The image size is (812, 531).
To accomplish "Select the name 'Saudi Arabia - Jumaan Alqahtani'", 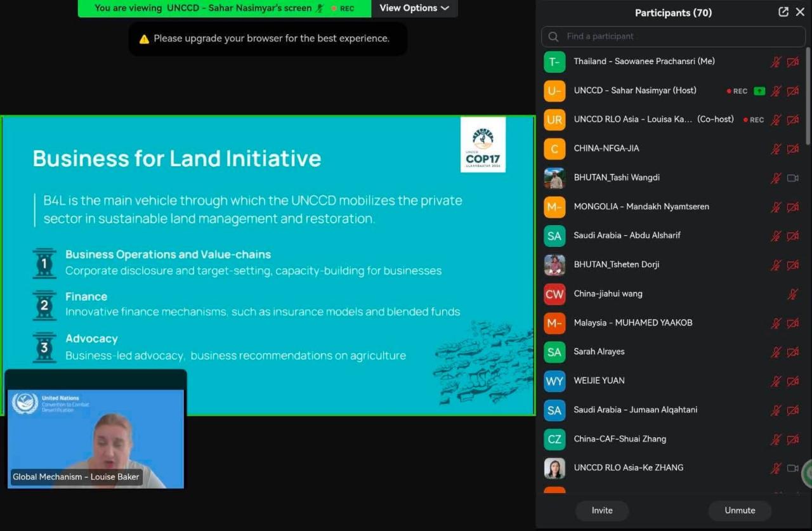I will 636,410.
